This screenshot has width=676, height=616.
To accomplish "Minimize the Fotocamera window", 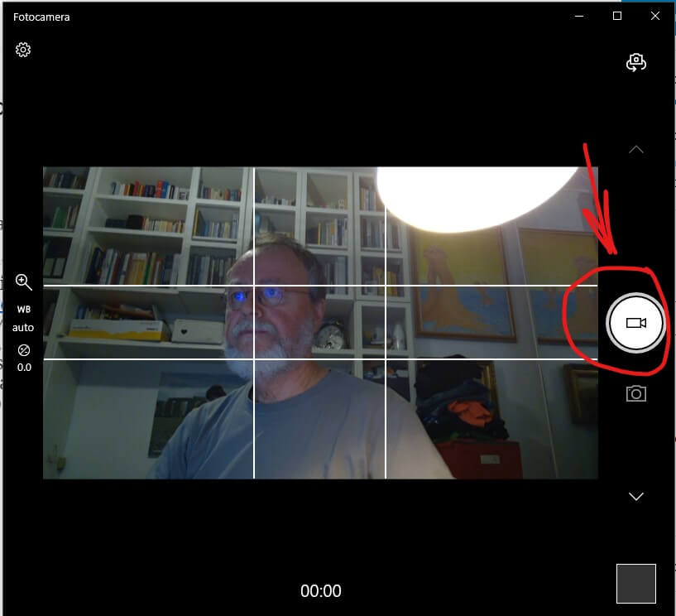I will click(x=578, y=17).
